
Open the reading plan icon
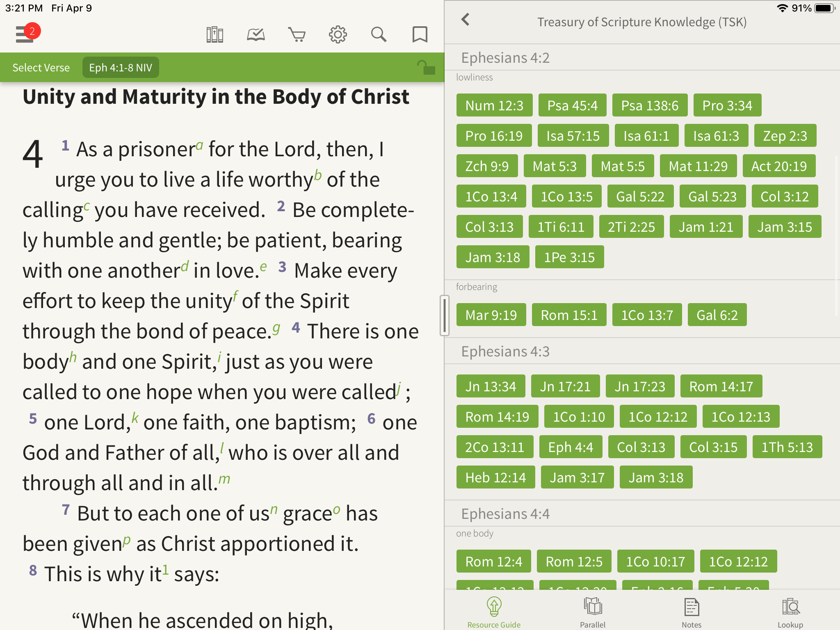click(x=256, y=35)
